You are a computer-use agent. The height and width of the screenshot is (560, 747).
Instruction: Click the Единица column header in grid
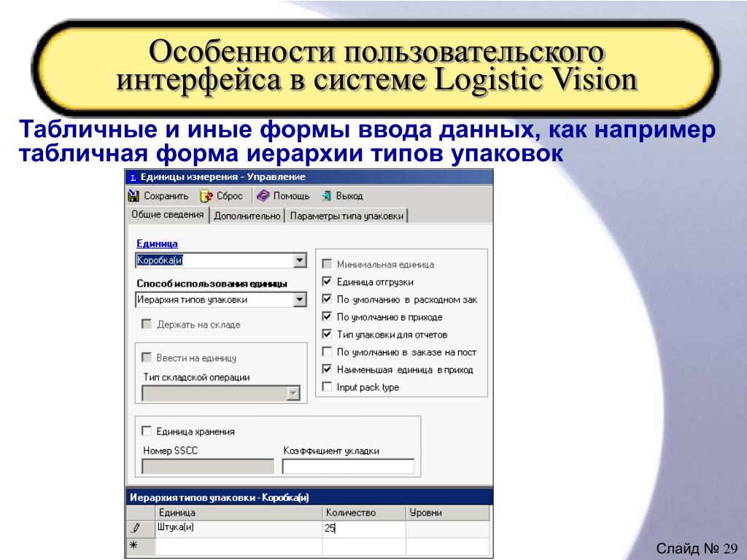[x=239, y=513]
